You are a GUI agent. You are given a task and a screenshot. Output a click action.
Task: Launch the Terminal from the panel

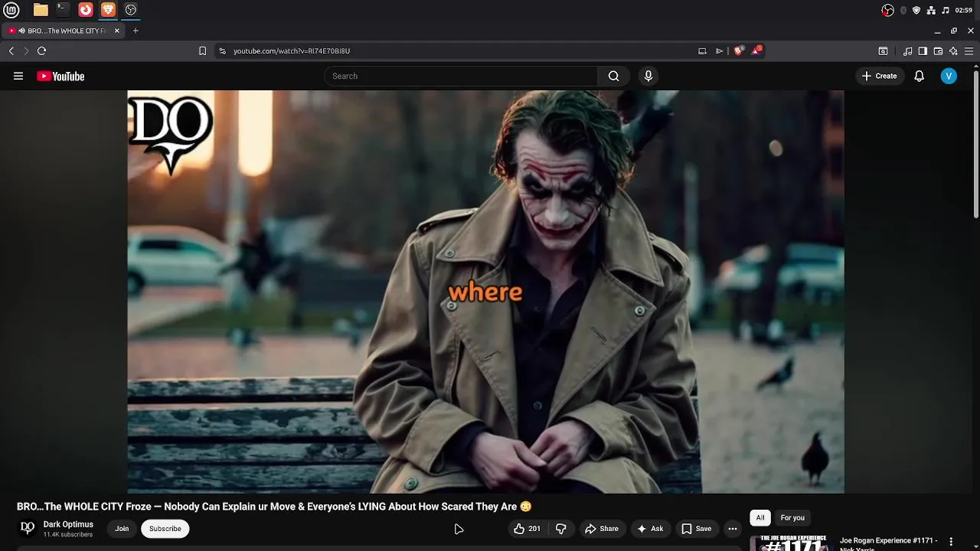pos(63,10)
